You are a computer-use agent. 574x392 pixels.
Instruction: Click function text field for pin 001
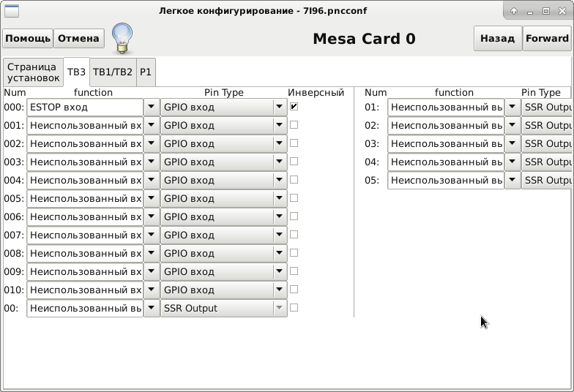tap(85, 126)
